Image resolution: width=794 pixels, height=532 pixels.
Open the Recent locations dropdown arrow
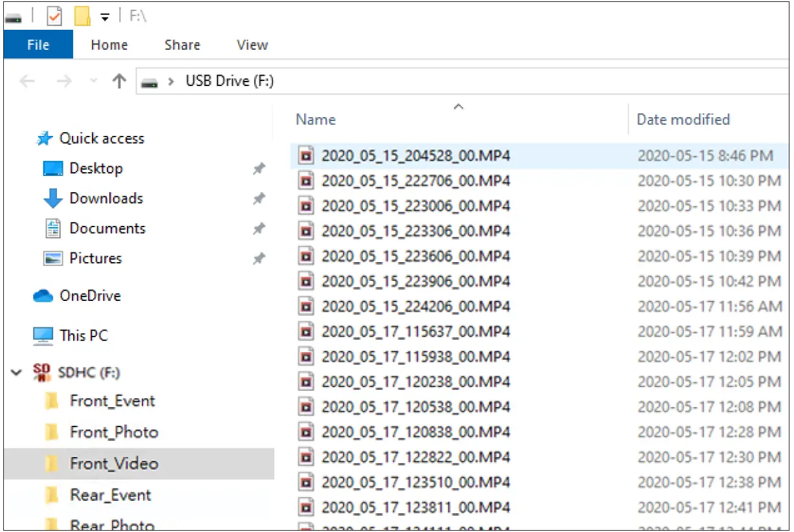coord(93,81)
